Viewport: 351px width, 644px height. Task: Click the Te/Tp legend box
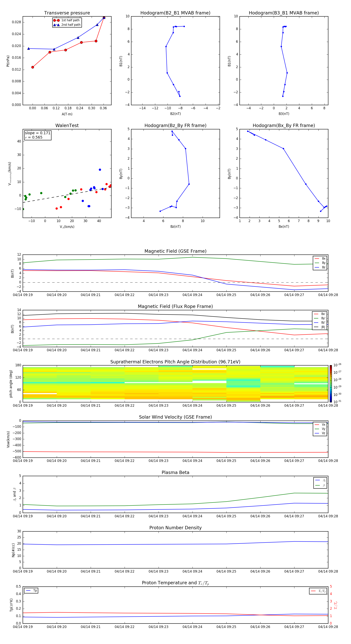tap(318, 591)
